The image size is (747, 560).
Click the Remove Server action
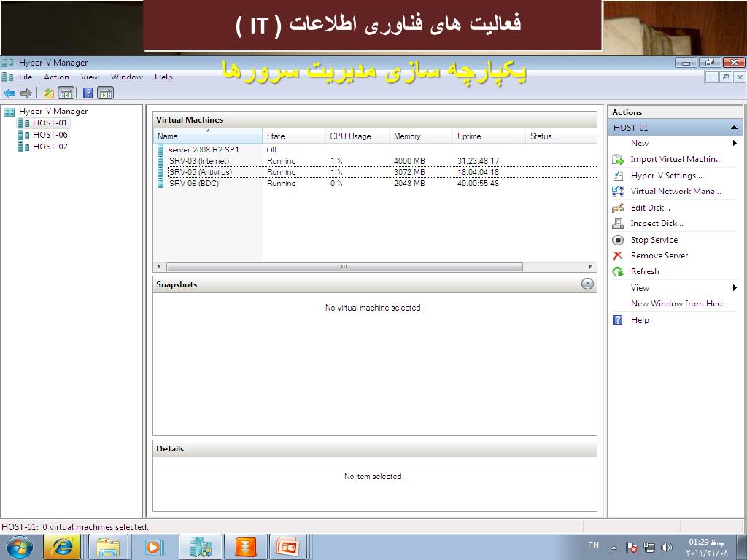pyautogui.click(x=659, y=256)
